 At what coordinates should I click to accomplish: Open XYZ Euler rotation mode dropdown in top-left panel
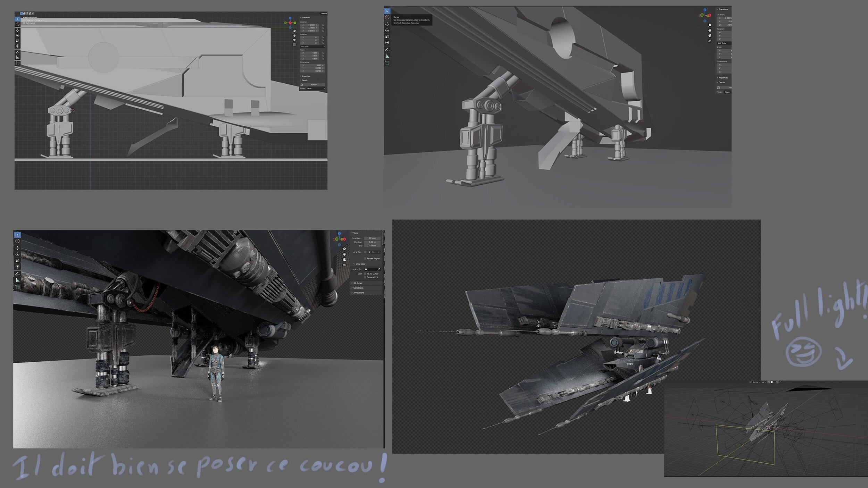pyautogui.click(x=312, y=47)
